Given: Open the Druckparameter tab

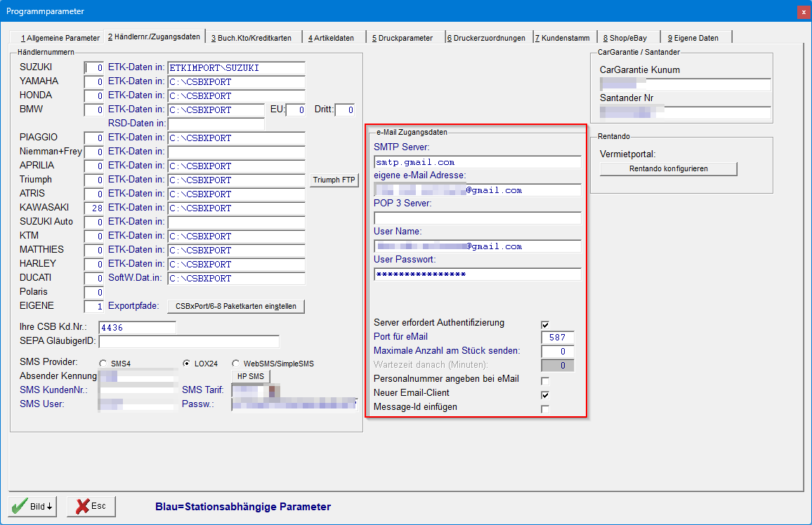Looking at the screenshot, I should (403, 38).
